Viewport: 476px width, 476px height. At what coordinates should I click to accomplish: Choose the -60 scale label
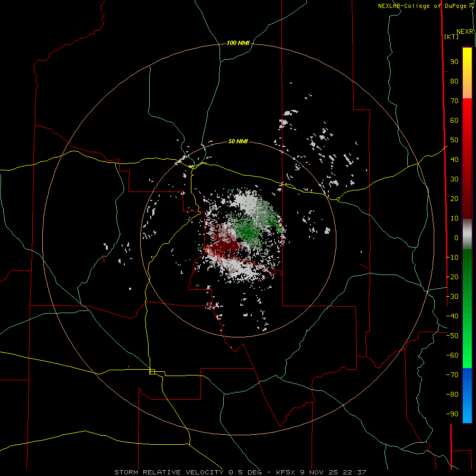pos(452,355)
